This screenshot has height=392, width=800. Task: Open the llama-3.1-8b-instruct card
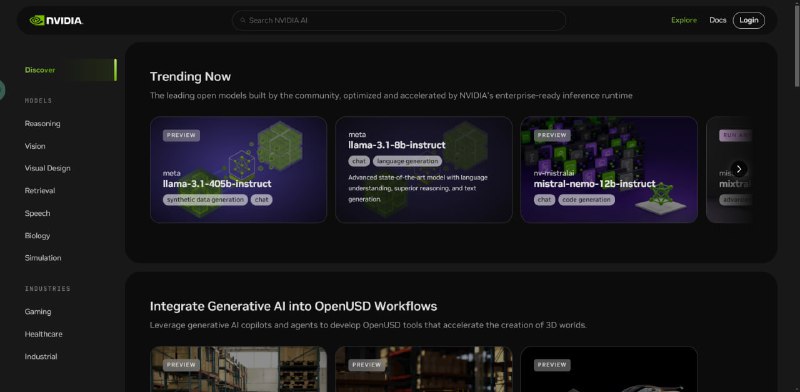(423, 169)
